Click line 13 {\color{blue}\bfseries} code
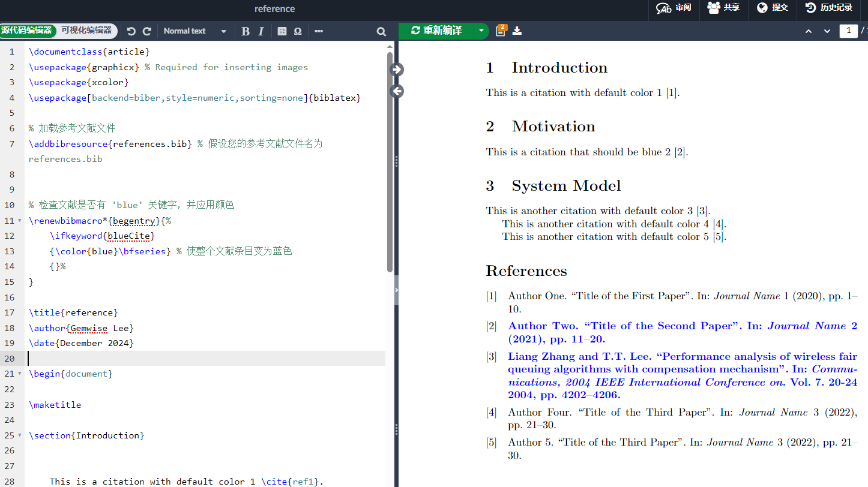Image resolution: width=868 pixels, height=487 pixels. click(110, 251)
